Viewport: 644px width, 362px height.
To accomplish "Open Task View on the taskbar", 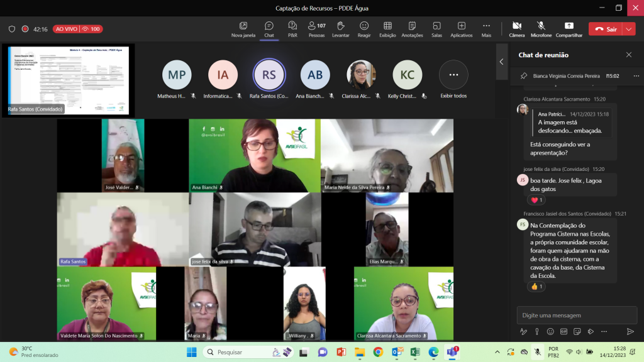I will click(304, 352).
